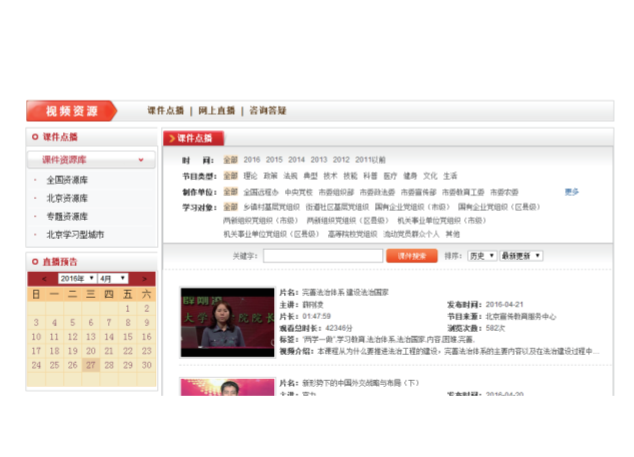Select 全部 in the 节目类型 row
The width and height of the screenshot is (634, 457).
pos(230,176)
